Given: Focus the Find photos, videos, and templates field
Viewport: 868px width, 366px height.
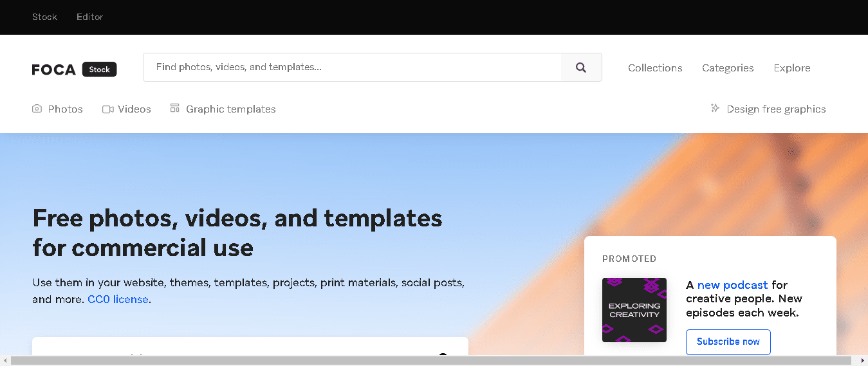Looking at the screenshot, I should (352, 67).
